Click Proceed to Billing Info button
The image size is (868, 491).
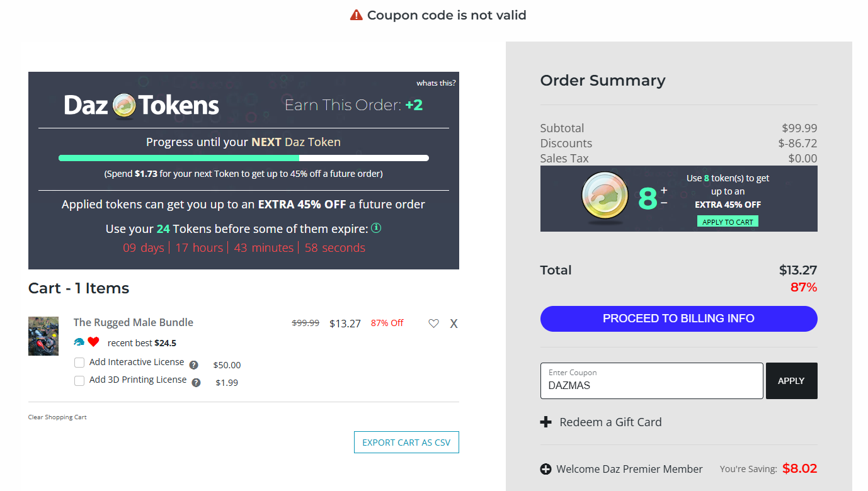[x=678, y=319]
